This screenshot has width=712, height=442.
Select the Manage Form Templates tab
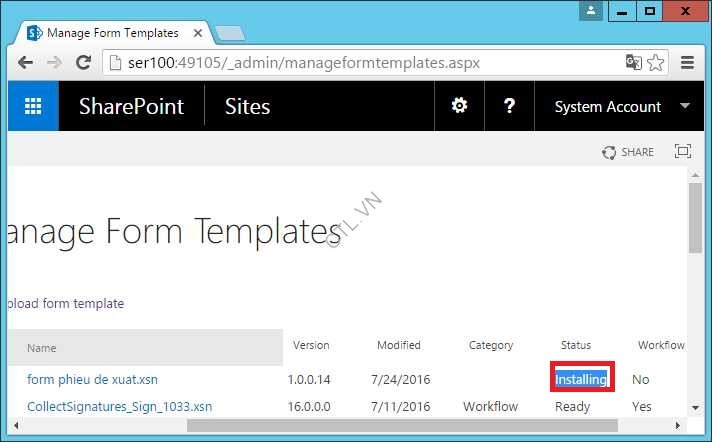(112, 33)
